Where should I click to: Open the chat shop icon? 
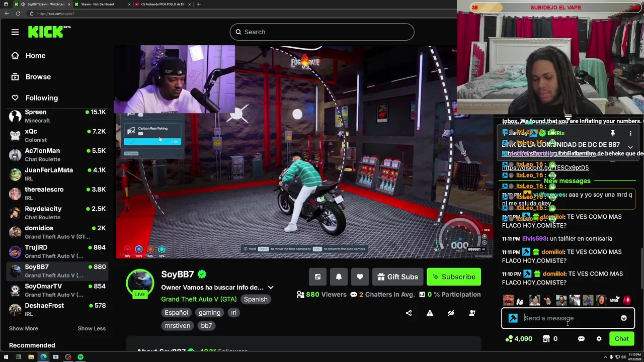[x=546, y=339]
